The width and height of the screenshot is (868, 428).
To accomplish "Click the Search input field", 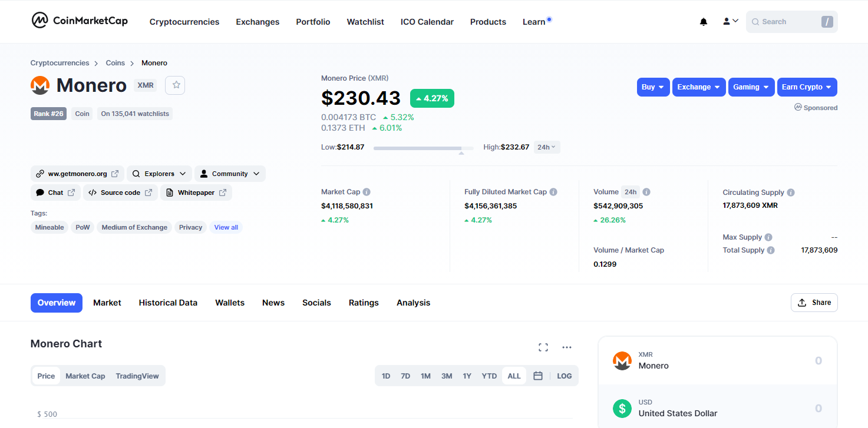I will point(791,22).
